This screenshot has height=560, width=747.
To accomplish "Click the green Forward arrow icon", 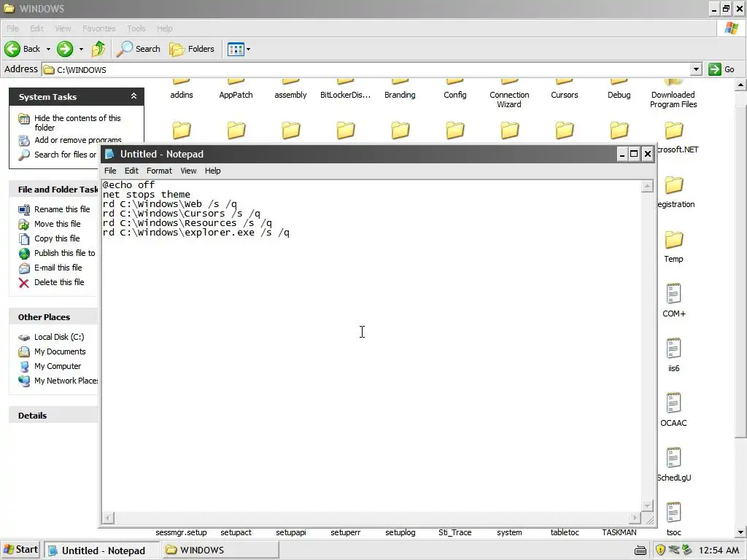I will tap(65, 49).
